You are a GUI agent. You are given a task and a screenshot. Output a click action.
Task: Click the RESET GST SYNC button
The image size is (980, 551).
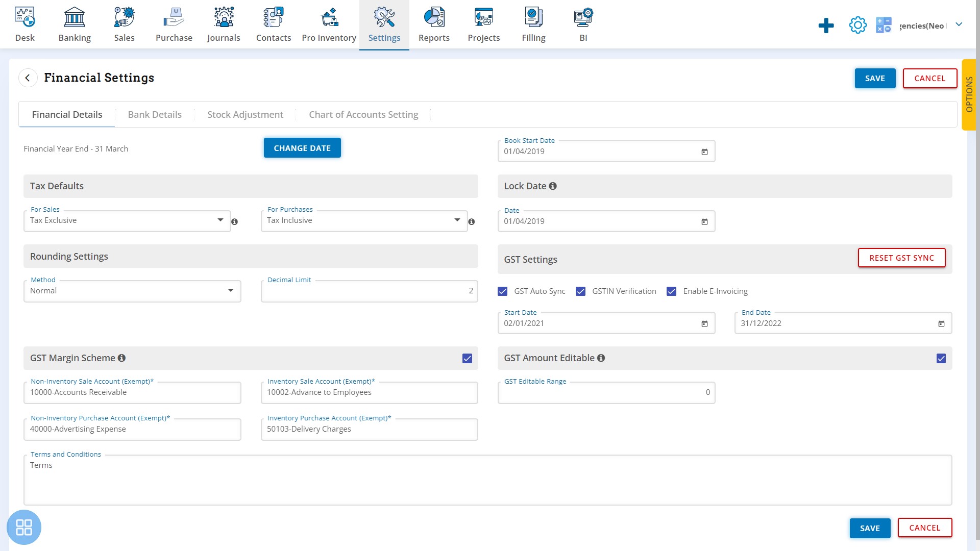(x=902, y=258)
